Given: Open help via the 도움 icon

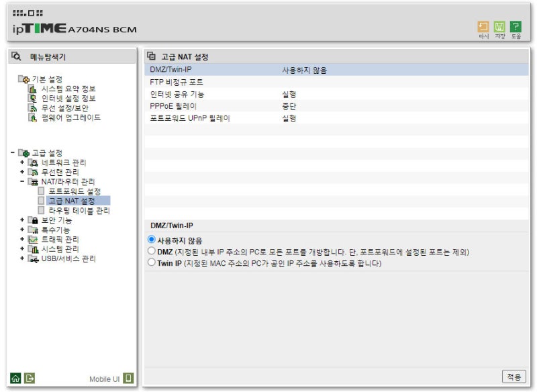Looking at the screenshot, I should 516,26.
